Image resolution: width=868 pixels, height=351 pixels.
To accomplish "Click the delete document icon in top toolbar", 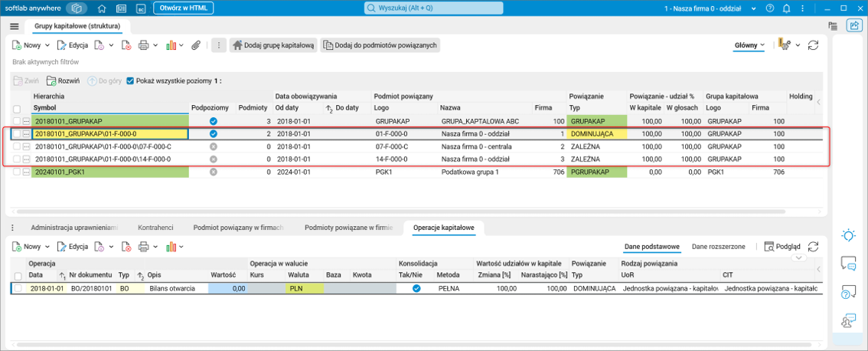I will click(126, 45).
